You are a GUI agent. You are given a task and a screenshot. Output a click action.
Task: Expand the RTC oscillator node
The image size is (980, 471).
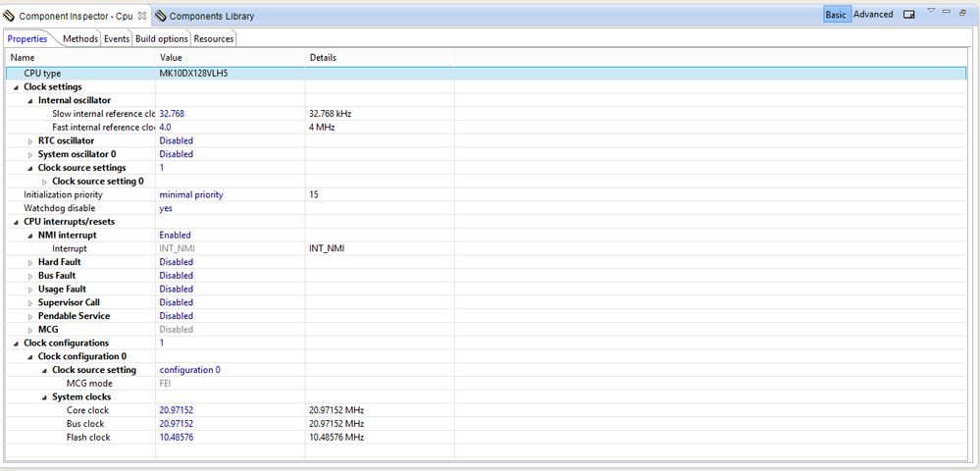click(30, 141)
